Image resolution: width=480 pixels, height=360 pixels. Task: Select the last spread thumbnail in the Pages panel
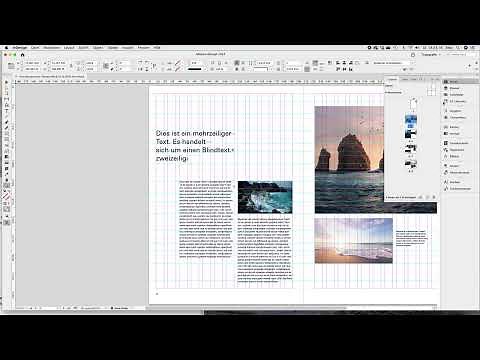pos(411,163)
